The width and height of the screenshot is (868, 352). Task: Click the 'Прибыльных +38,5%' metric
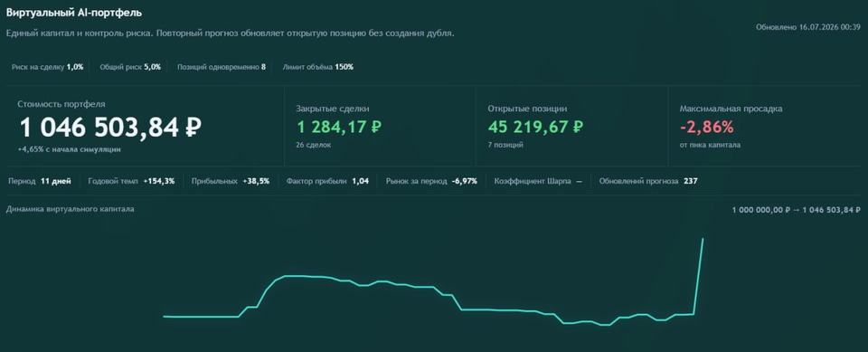231,181
